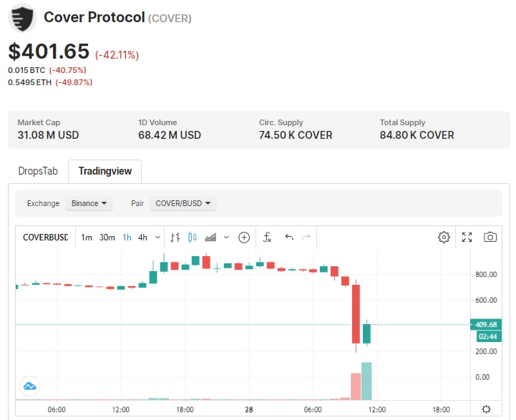Set chart interval to 1h
This screenshot has height=420, width=516.
[127, 238]
